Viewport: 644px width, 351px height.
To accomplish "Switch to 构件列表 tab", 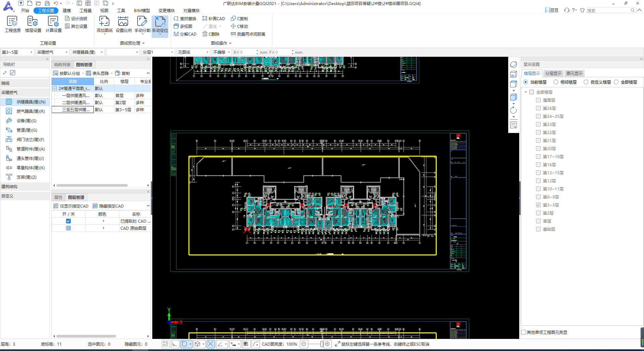I will [x=62, y=64].
